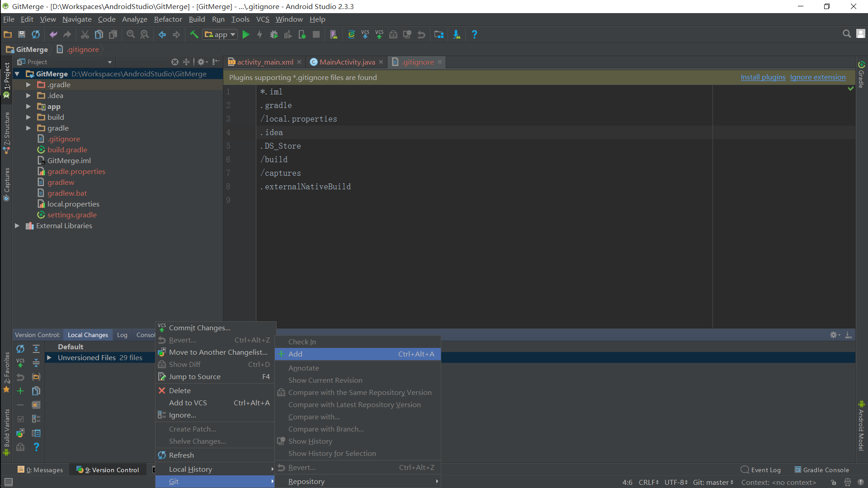Open the Gradle side panel tab
This screenshot has width=868, height=488.
[861, 75]
